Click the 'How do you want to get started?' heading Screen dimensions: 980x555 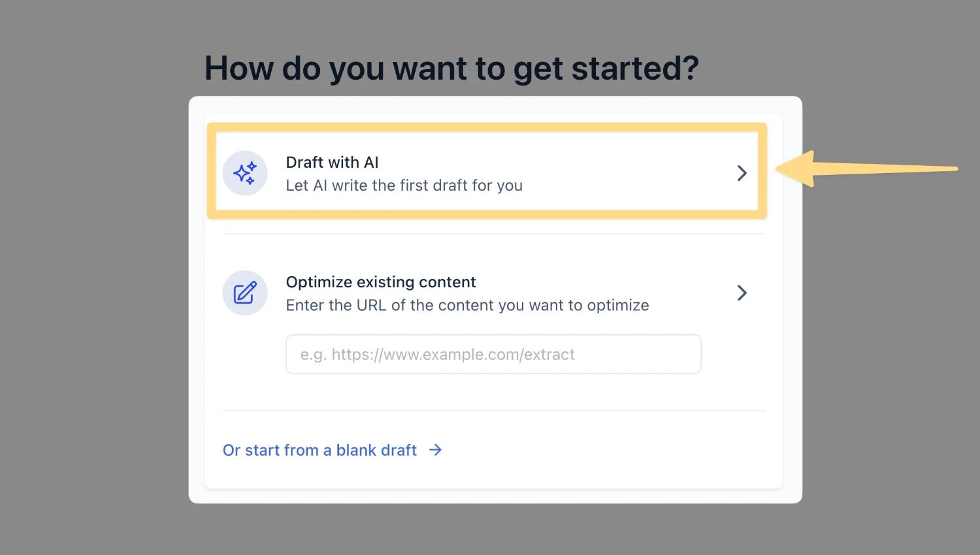(x=451, y=68)
